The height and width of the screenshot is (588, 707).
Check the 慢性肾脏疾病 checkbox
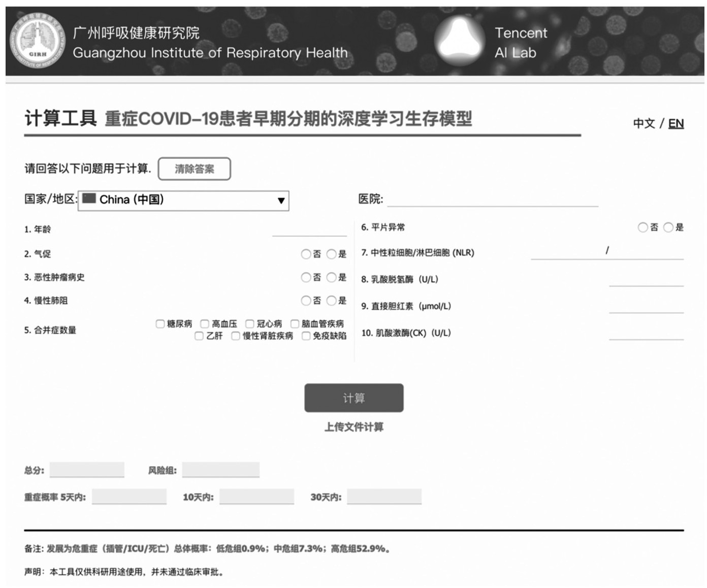pos(236,336)
